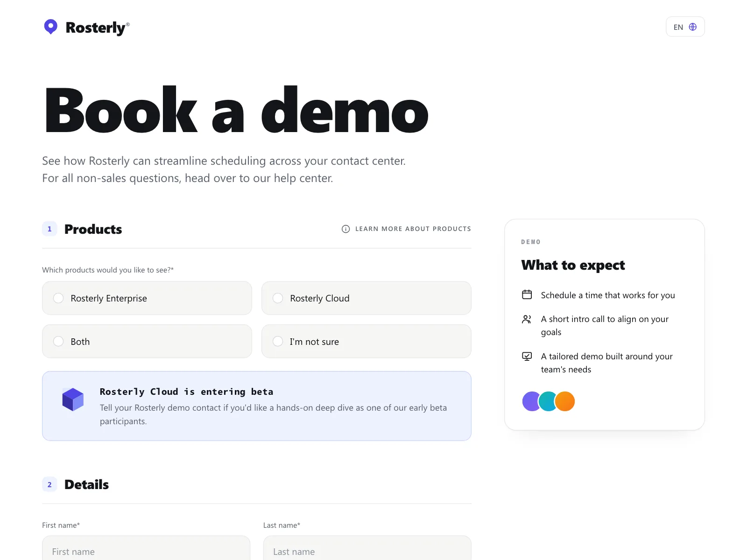Click 'A short intro call to align' text
Screen dimensions: 747x560
click(605, 325)
